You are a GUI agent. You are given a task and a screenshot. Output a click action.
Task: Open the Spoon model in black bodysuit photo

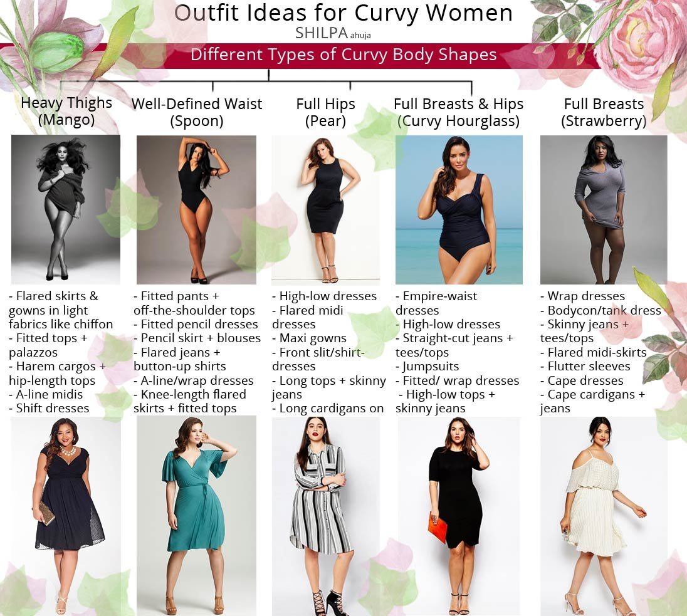click(196, 209)
